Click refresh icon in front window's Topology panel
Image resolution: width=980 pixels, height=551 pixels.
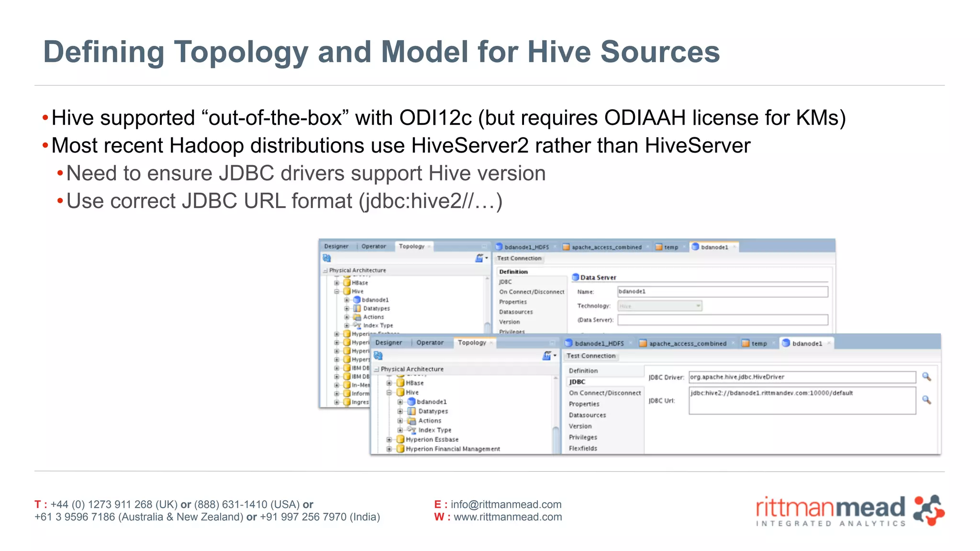coord(378,355)
